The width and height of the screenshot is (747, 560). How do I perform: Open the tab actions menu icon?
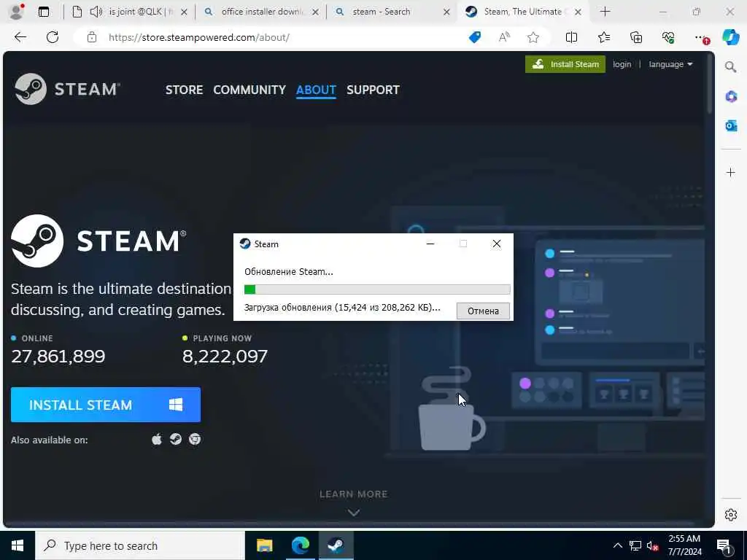click(44, 12)
